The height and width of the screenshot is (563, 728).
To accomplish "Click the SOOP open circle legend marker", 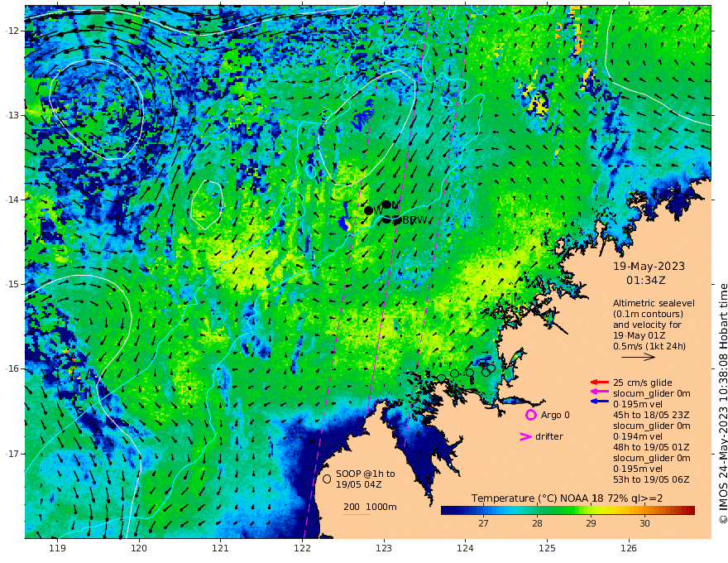I will coord(327,479).
